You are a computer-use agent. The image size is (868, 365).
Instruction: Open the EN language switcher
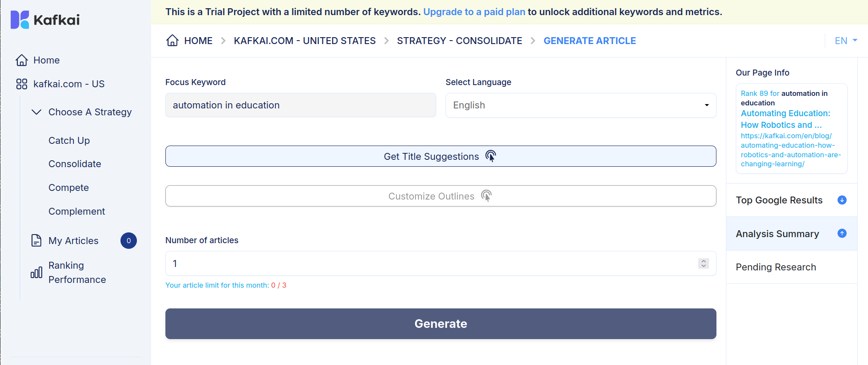coord(846,41)
